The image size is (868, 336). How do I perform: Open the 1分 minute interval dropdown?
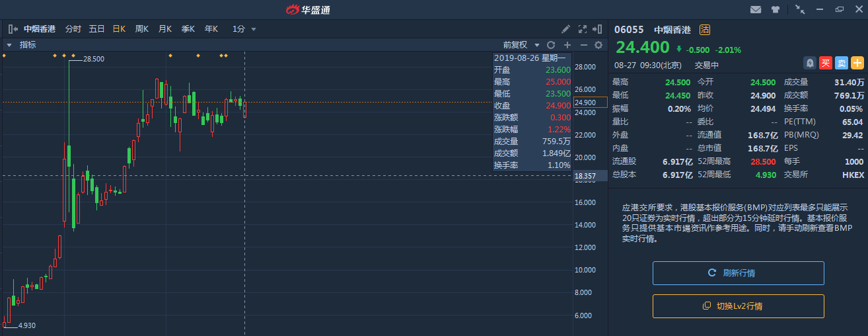click(244, 29)
